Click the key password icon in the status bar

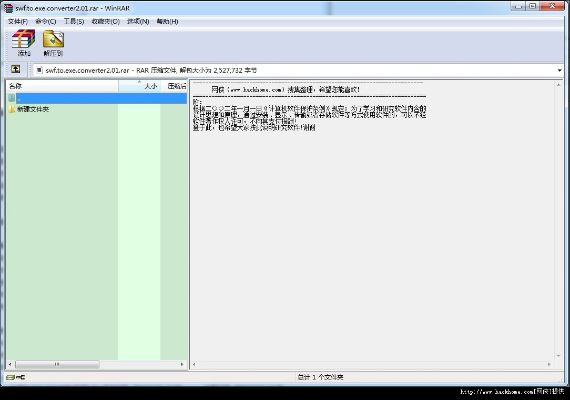click(20, 377)
